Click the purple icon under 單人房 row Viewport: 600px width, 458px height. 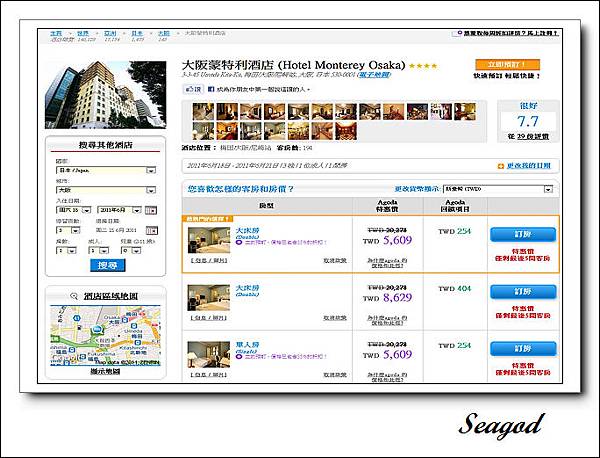pyautogui.click(x=239, y=356)
